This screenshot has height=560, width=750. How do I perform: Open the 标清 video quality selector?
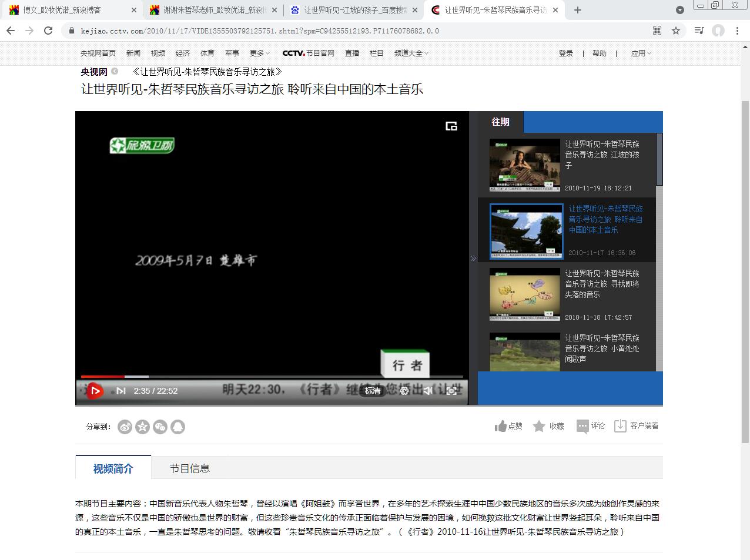tap(373, 391)
